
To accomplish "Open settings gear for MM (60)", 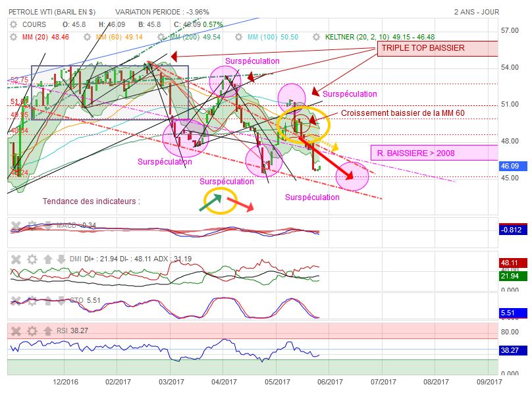I will (x=87, y=37).
